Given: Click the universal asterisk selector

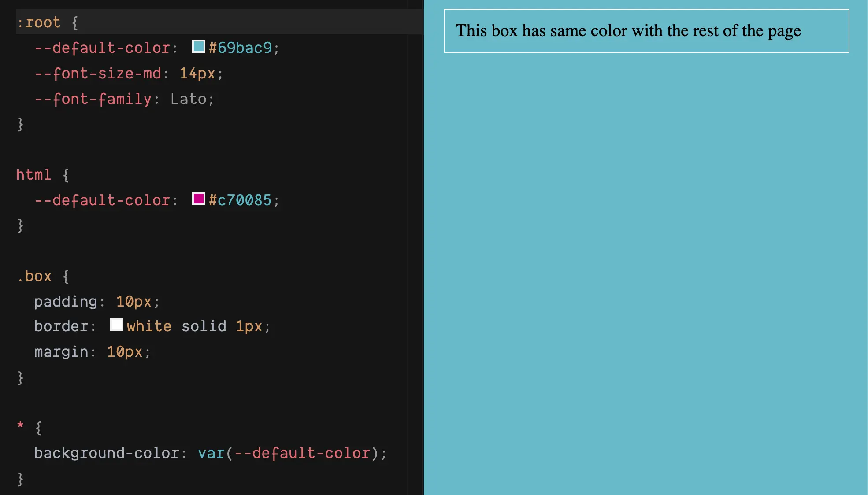Looking at the screenshot, I should coord(20,426).
